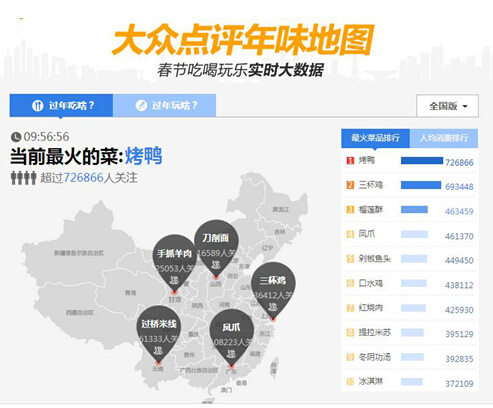
Task: Click the play icon on 过年玩啥 tab
Action: [x=141, y=106]
